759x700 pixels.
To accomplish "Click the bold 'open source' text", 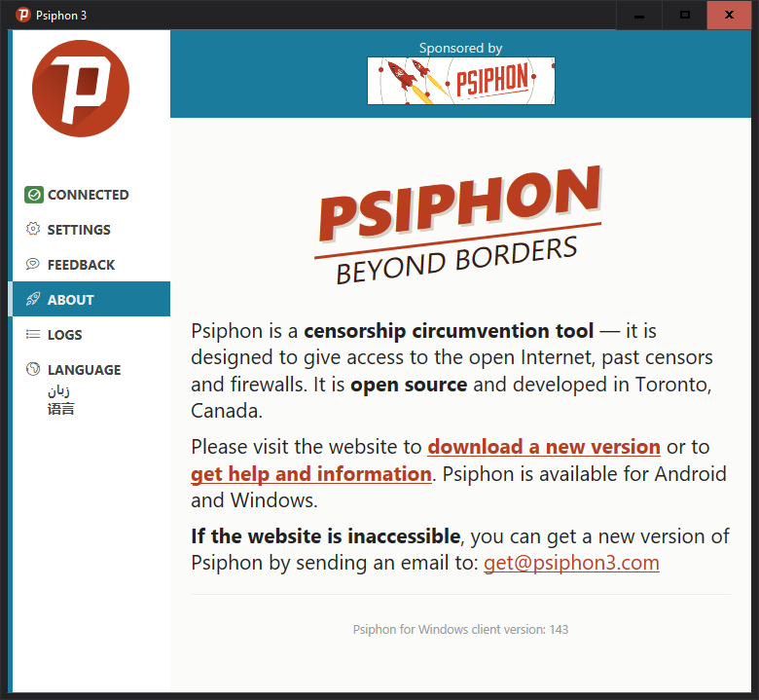I will point(409,385).
